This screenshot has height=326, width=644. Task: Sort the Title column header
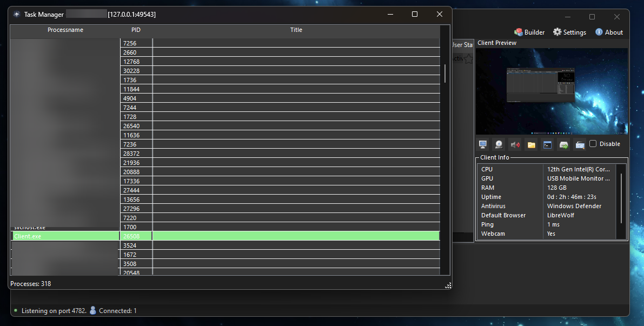[x=296, y=30]
